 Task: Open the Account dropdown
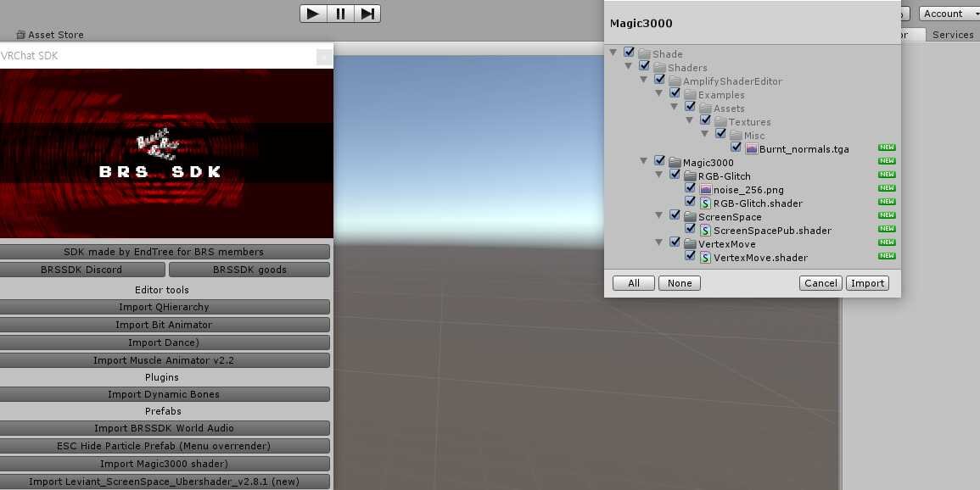tap(948, 14)
